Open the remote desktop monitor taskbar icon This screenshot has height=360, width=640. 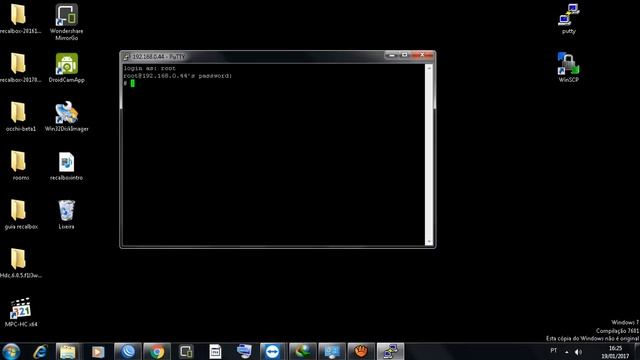[x=331, y=351]
